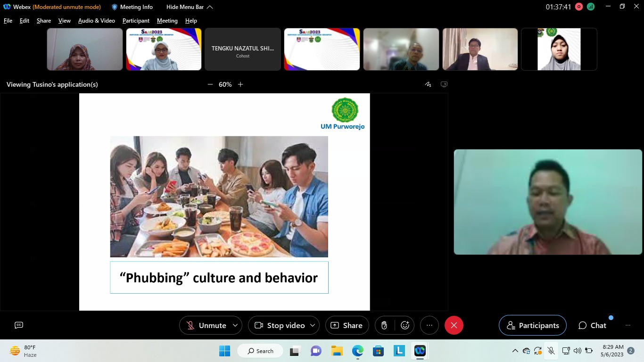The height and width of the screenshot is (362, 644).
Task: Open the Participant menu
Action: 136,21
